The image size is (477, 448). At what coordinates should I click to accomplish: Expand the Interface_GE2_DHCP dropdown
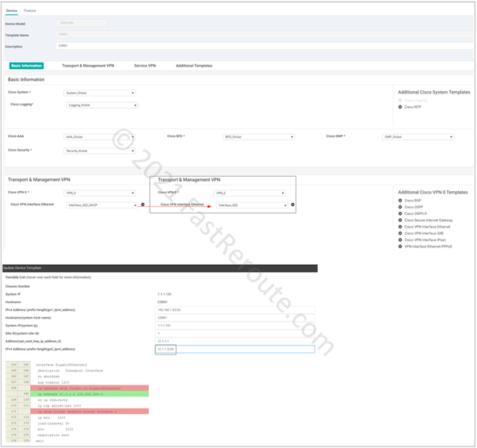pyautogui.click(x=102, y=205)
